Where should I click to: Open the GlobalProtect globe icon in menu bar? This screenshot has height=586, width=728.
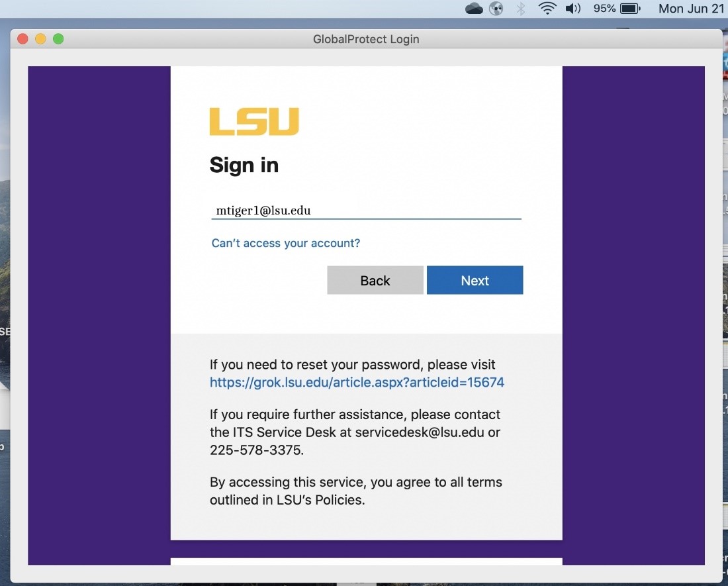pyautogui.click(x=496, y=9)
